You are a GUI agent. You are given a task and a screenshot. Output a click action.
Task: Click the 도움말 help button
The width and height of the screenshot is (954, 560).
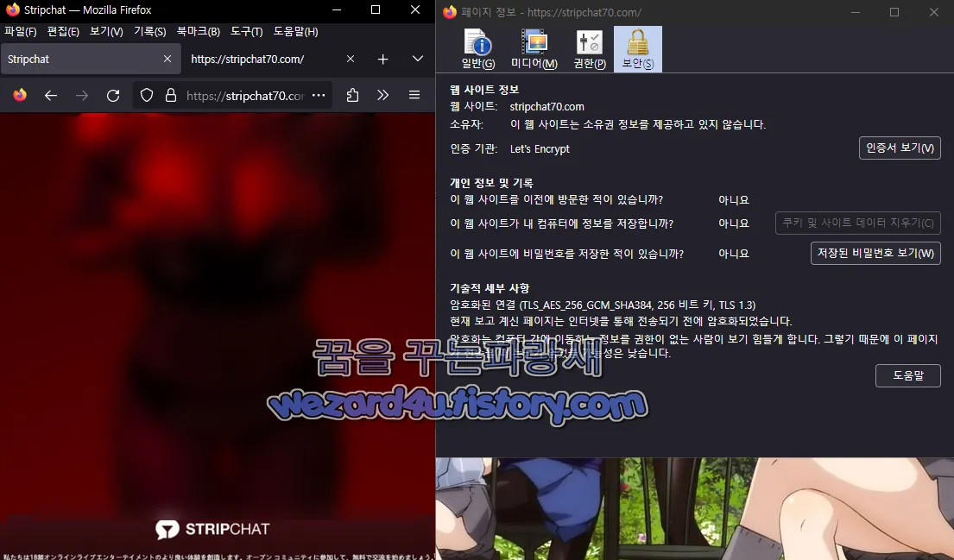coord(907,375)
